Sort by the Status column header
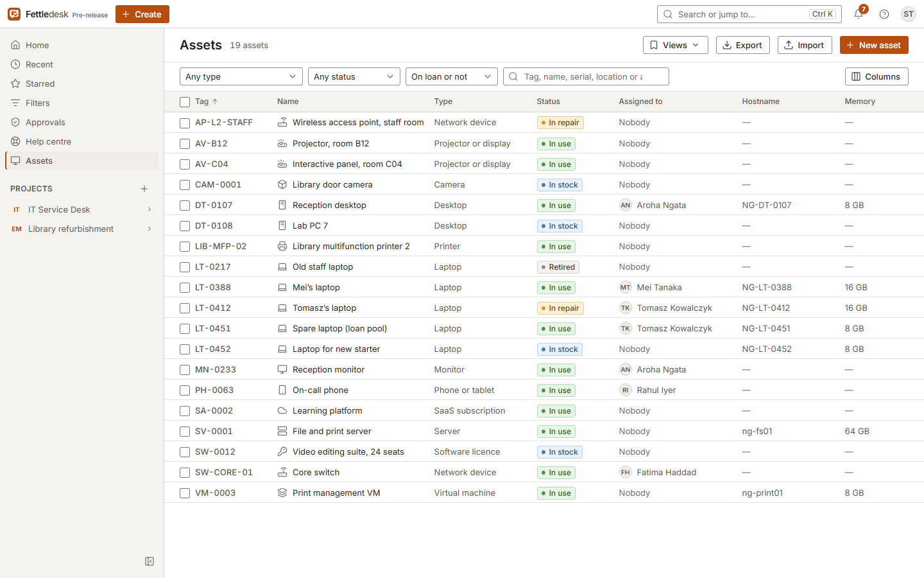Viewport: 924px width, 578px height. tap(549, 101)
